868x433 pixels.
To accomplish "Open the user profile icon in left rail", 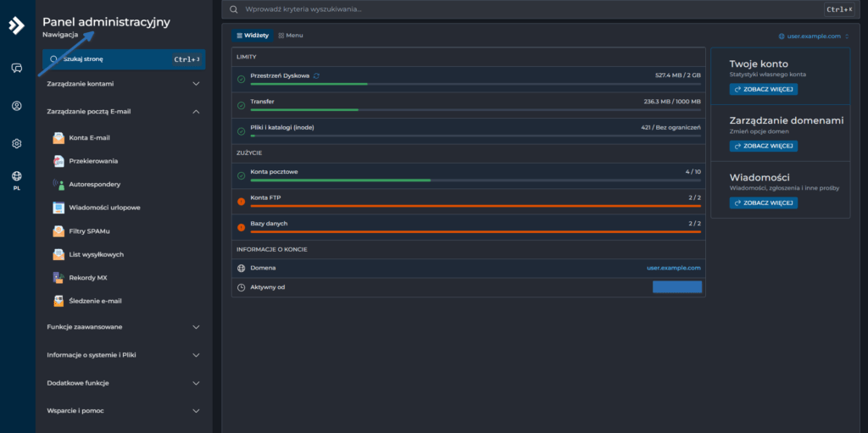I will point(16,106).
